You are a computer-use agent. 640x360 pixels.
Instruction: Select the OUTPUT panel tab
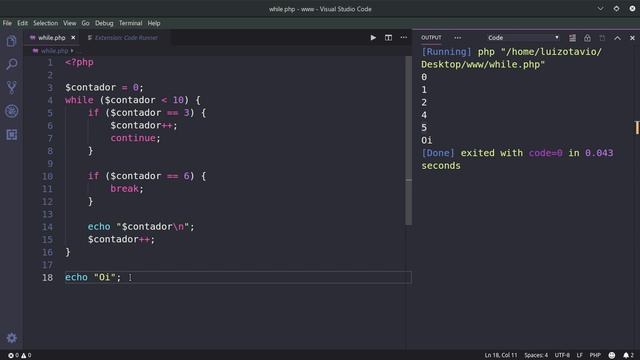tap(431, 38)
